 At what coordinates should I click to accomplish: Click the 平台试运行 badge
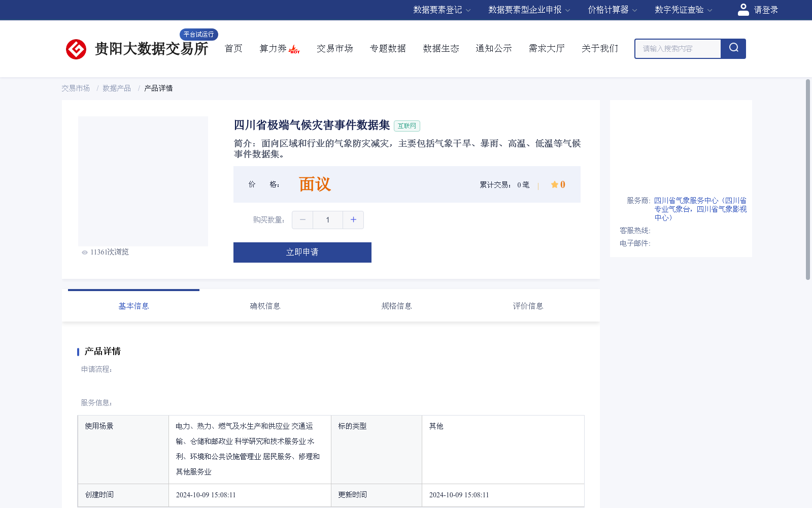[199, 35]
